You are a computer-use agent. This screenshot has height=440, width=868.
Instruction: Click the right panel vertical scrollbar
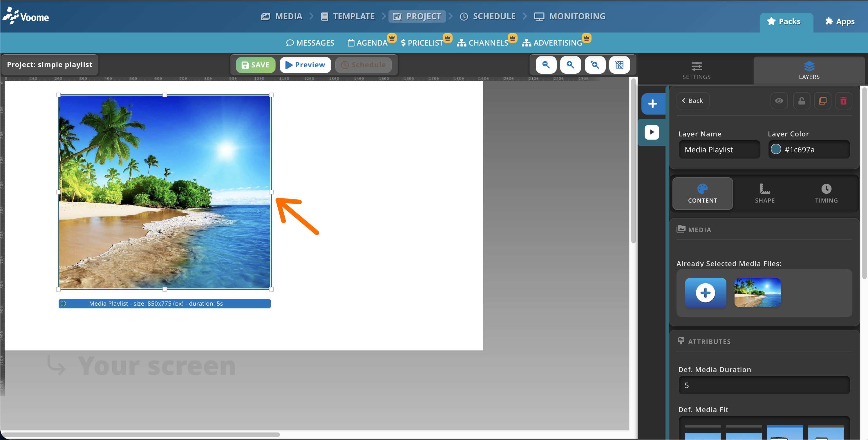(x=865, y=184)
